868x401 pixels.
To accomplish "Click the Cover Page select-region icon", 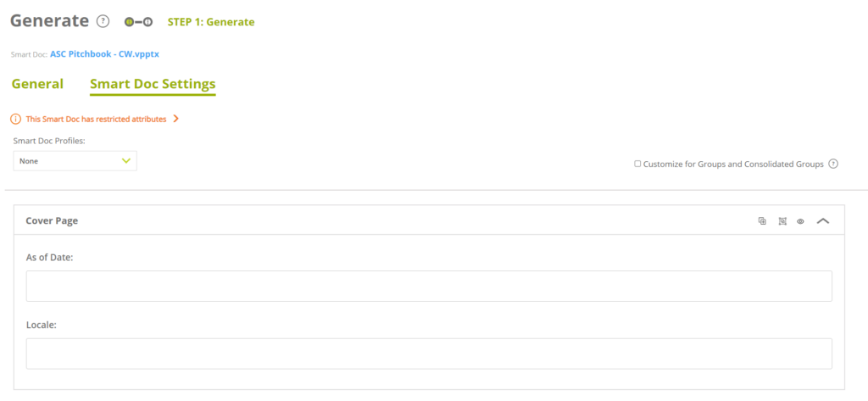I will [x=782, y=221].
